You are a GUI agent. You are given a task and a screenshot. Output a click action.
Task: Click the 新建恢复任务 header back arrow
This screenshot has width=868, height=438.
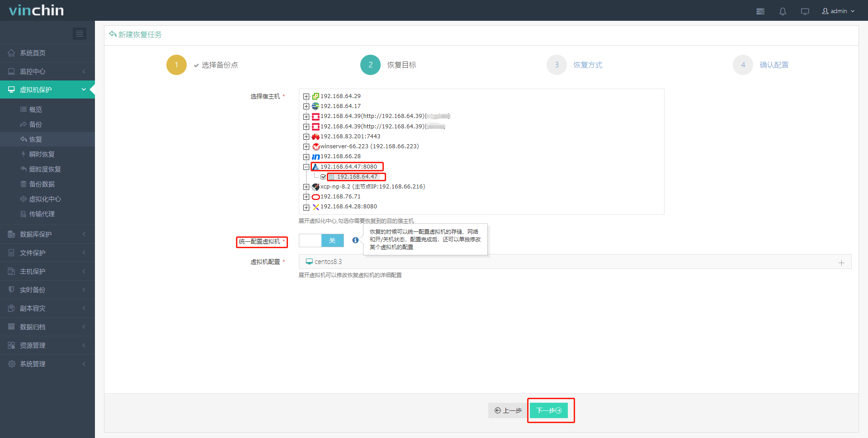point(113,34)
